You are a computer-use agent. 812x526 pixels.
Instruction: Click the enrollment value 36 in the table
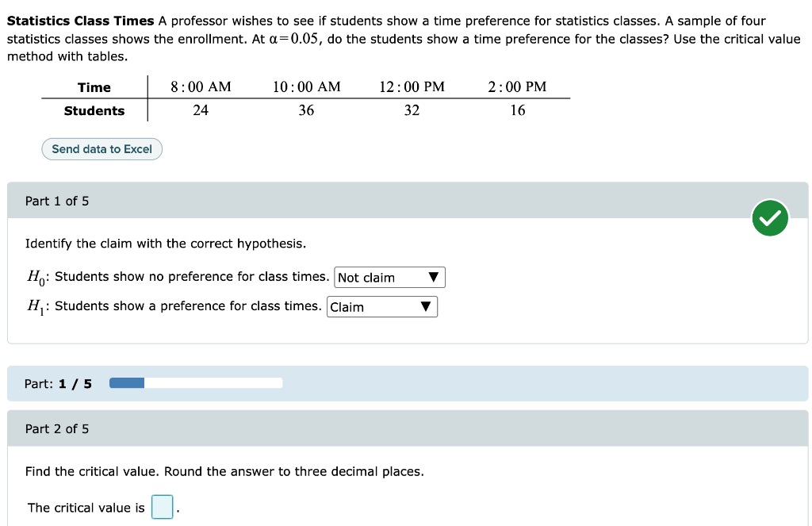coord(306,110)
